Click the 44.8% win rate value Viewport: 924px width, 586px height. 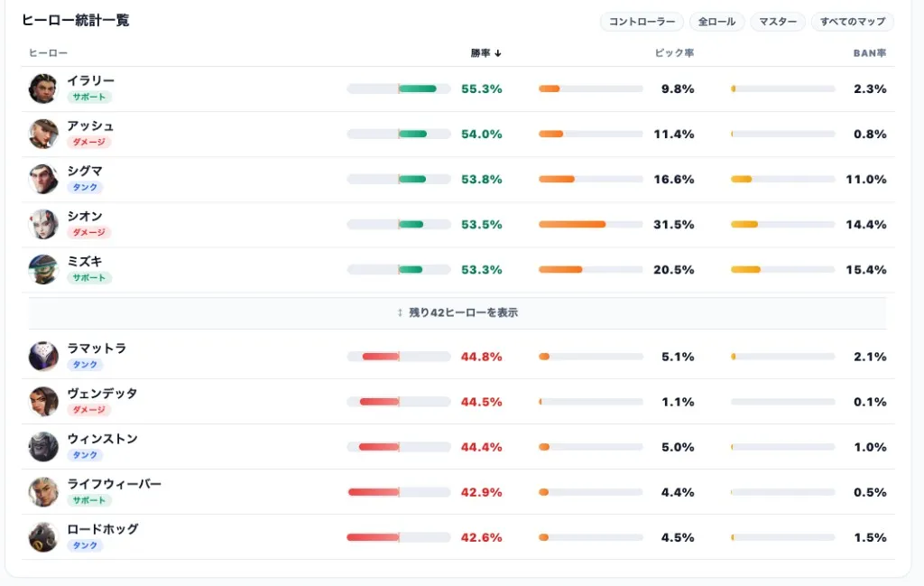coord(482,357)
